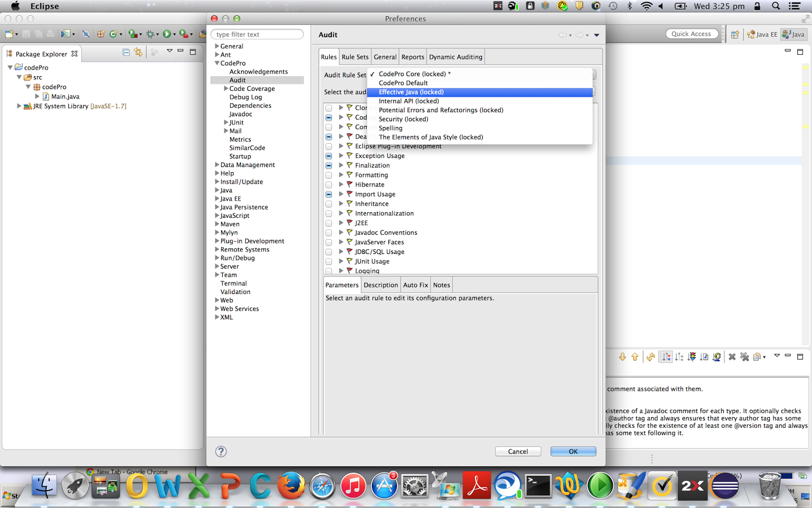812x508 pixels.
Task: Click the single delete X icon in bottom view
Action: (x=732, y=357)
